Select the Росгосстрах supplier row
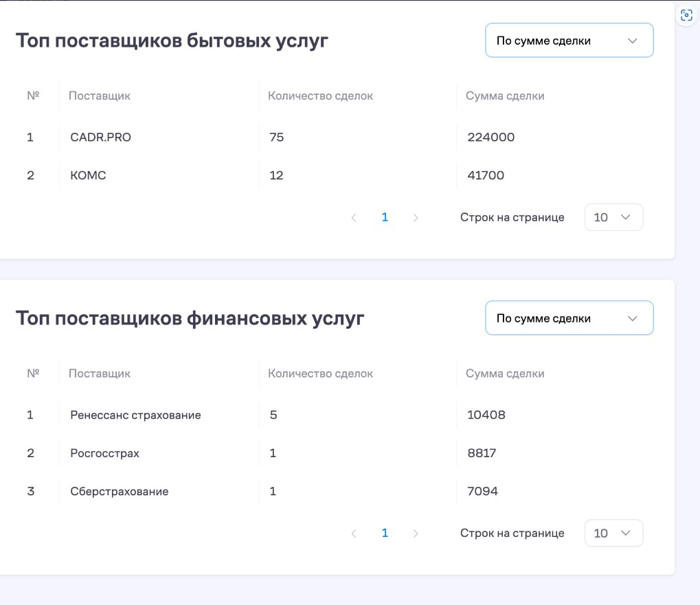This screenshot has width=700, height=605. (104, 453)
